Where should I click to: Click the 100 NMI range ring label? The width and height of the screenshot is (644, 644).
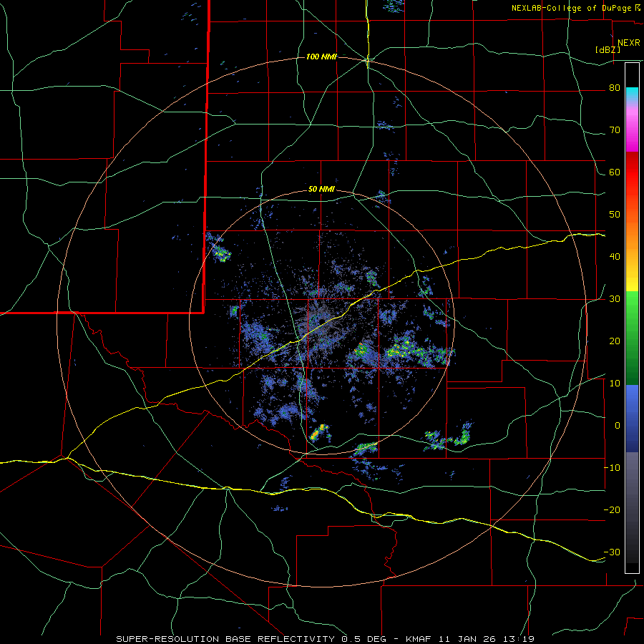321,57
